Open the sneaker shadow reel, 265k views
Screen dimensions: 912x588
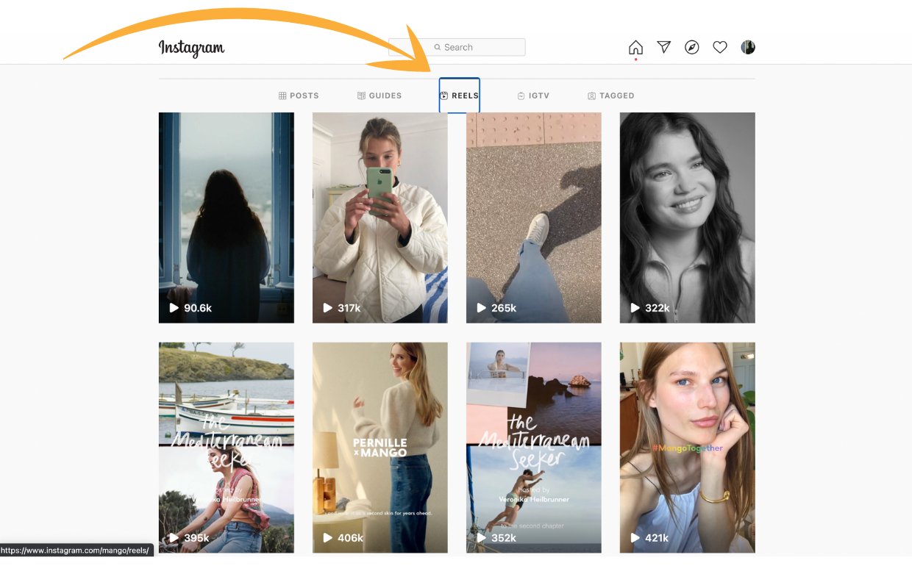[x=534, y=218]
